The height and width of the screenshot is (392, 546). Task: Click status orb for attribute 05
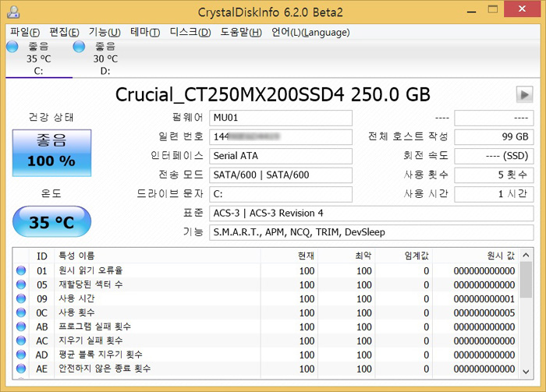pyautogui.click(x=21, y=284)
